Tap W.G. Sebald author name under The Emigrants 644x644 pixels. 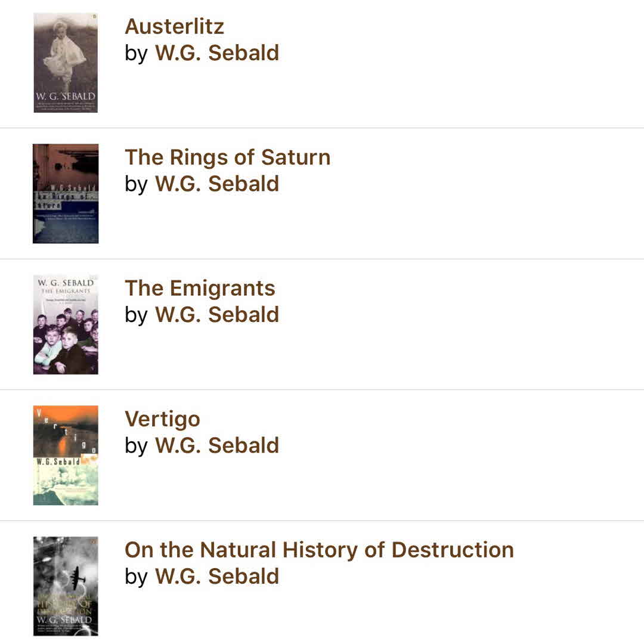[217, 315]
